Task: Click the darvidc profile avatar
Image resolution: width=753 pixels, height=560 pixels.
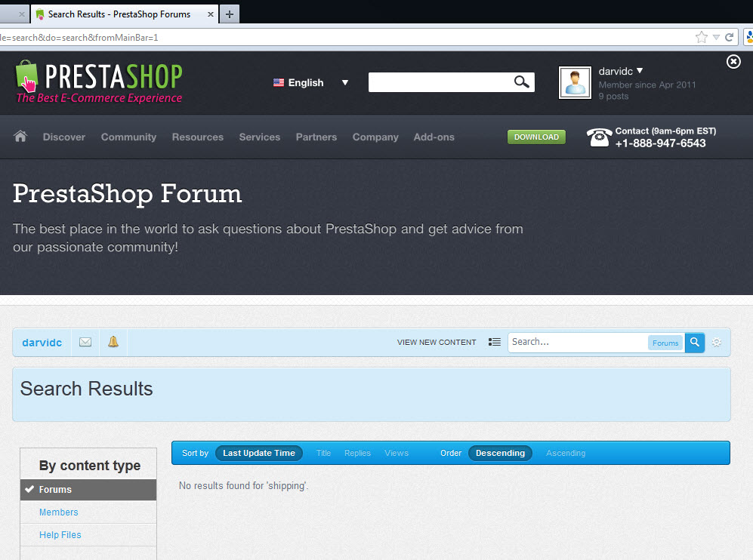Action: (x=575, y=82)
